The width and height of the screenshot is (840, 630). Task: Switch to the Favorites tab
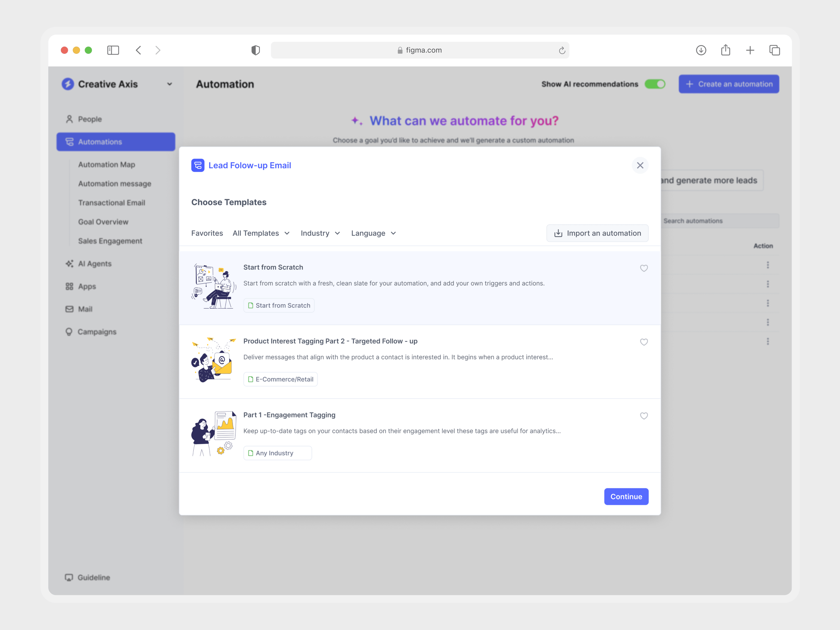207,233
